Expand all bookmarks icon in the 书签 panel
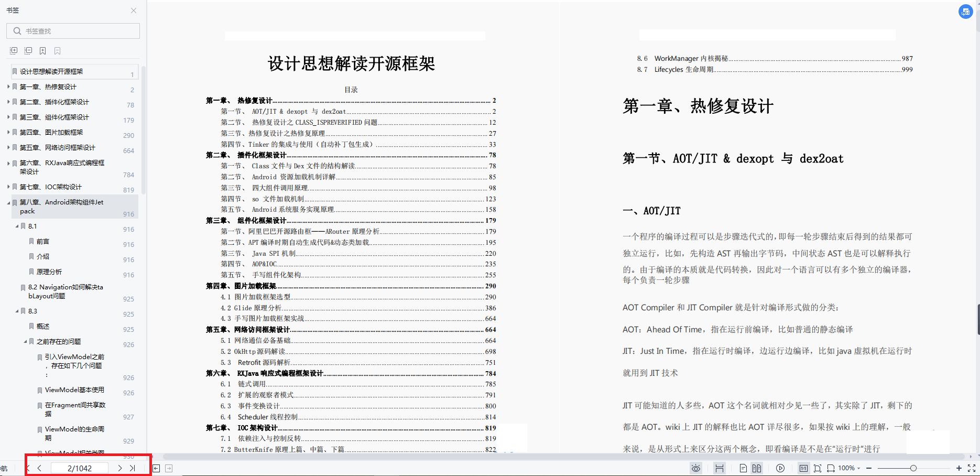Image resolution: width=980 pixels, height=476 pixels. point(14,51)
